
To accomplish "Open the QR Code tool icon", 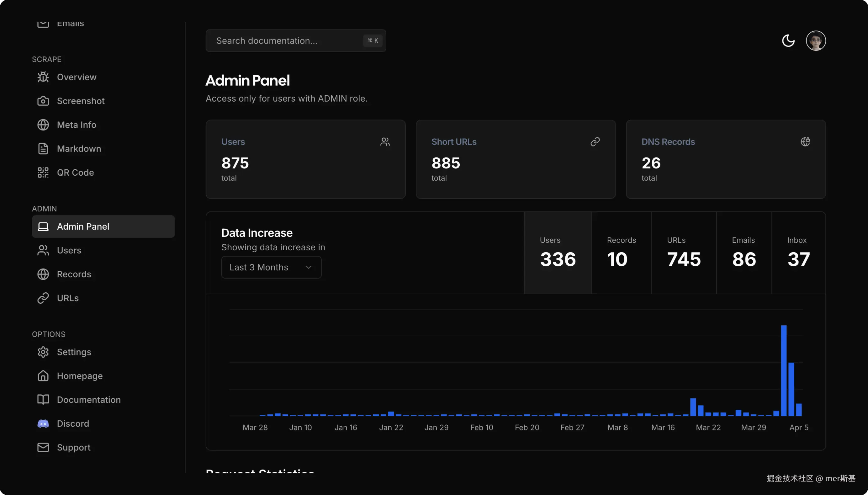I will click(43, 172).
